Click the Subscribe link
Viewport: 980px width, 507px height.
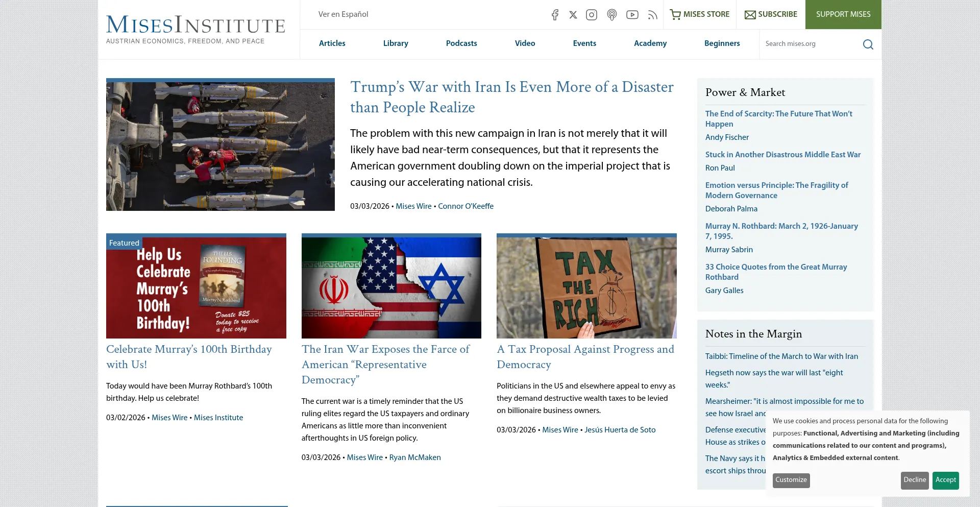(771, 14)
